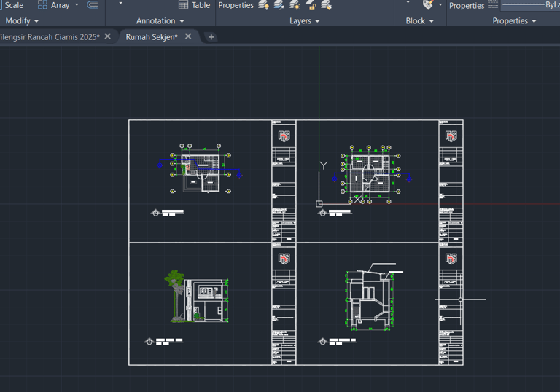This screenshot has width=560, height=392.
Task: Open the small dropdown arrow above Annotation
Action: click(121, 3)
